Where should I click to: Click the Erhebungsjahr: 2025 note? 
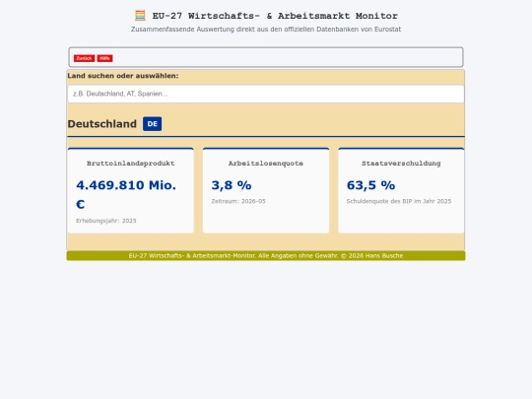pyautogui.click(x=106, y=221)
